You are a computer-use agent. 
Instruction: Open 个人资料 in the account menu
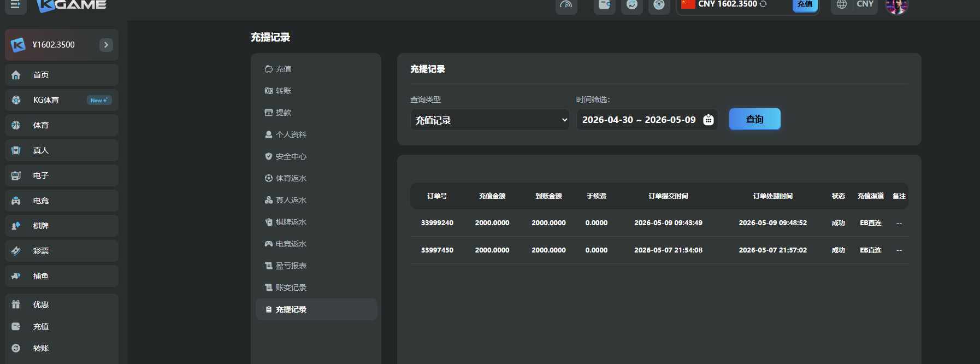(316, 134)
